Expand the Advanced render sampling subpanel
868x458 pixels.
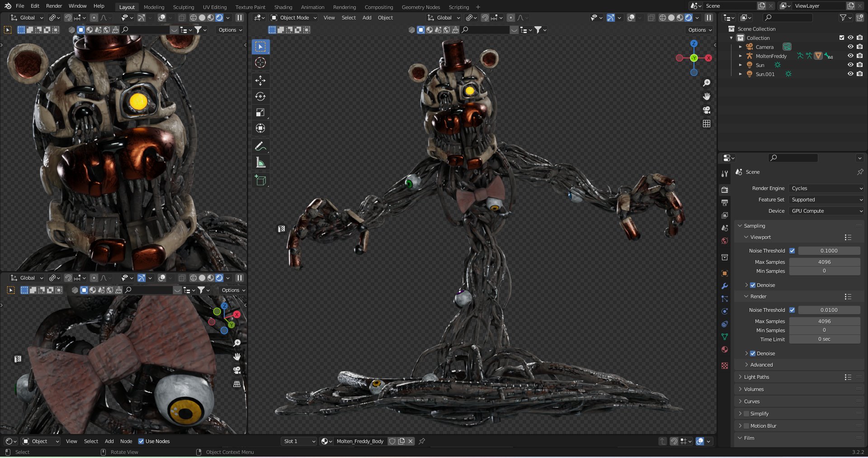(761, 365)
